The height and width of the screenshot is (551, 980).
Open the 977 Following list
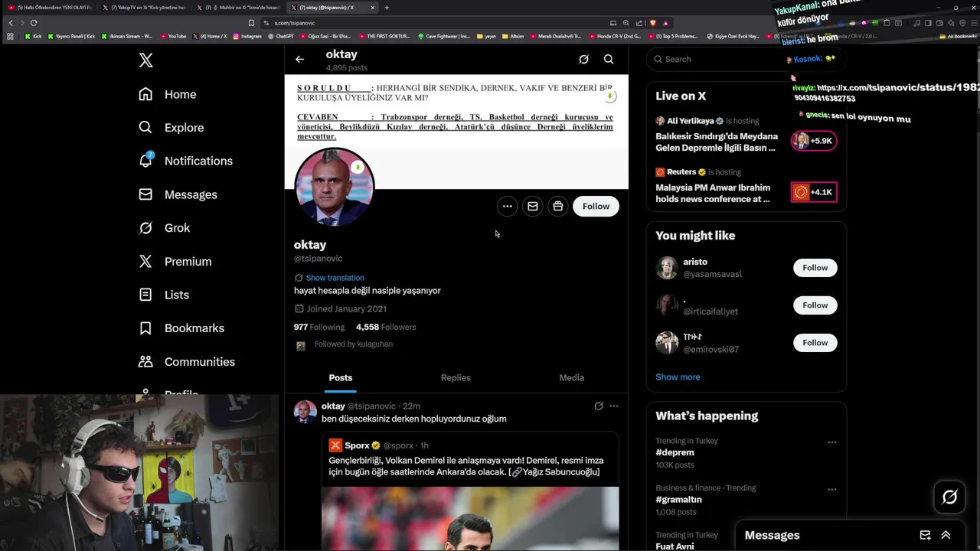click(319, 327)
